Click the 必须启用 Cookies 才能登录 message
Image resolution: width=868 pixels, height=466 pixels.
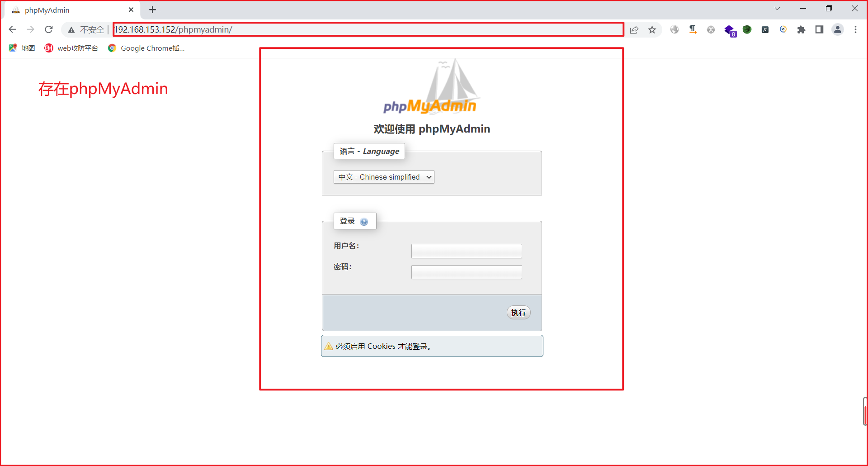(383, 346)
